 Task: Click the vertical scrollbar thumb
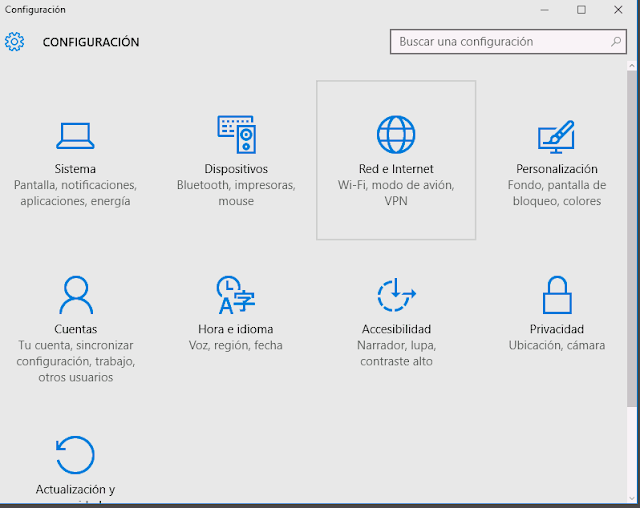click(x=632, y=238)
